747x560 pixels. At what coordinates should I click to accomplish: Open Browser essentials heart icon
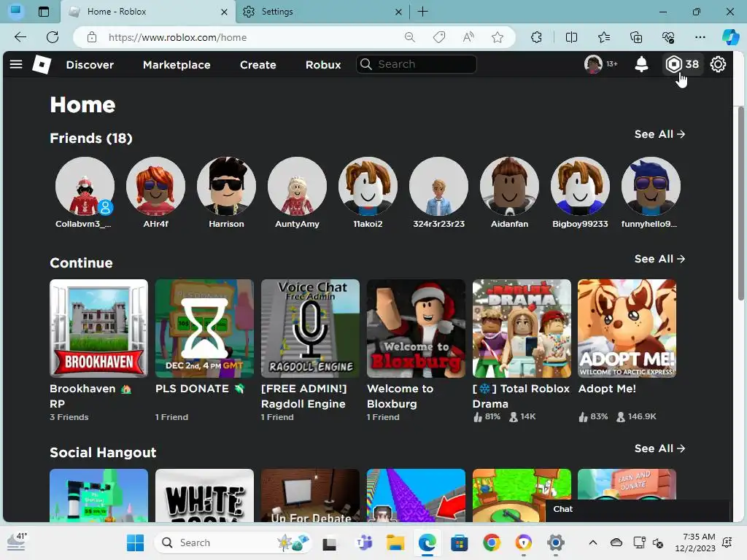pyautogui.click(x=668, y=37)
